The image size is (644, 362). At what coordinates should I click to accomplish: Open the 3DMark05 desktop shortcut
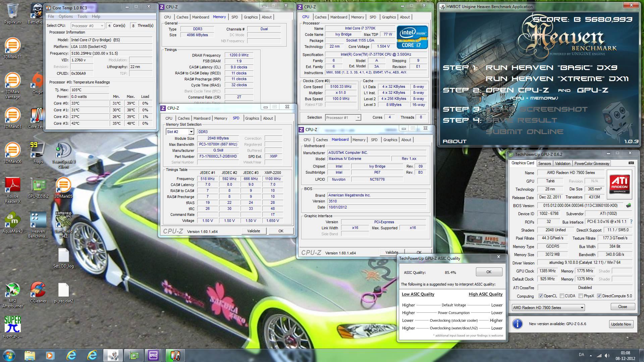tap(63, 188)
